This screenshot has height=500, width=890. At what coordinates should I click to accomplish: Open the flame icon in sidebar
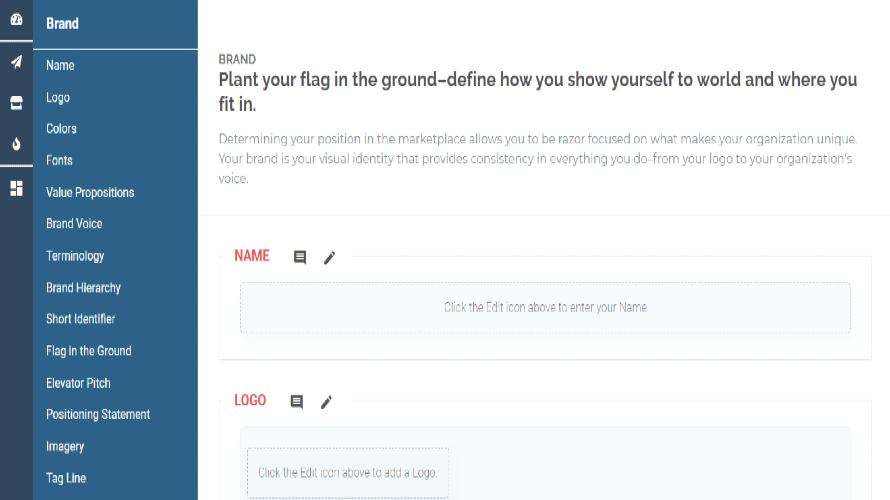[16, 144]
